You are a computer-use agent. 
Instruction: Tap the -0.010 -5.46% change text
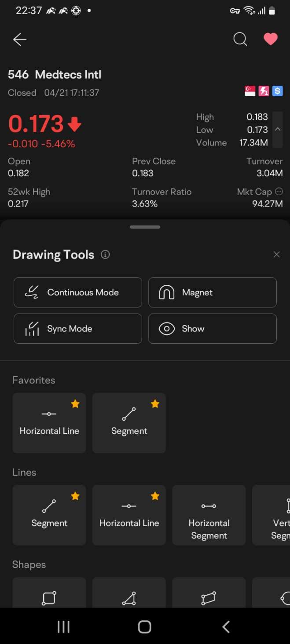[x=41, y=144]
